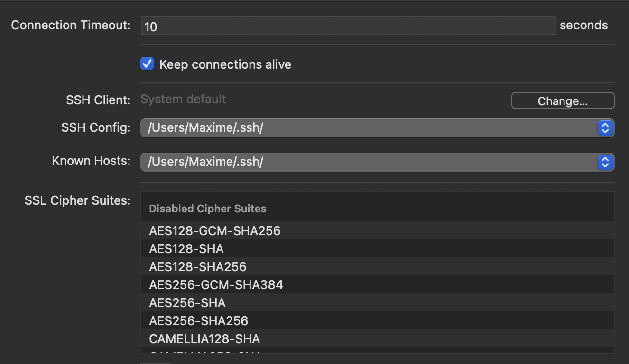Click the System default SSH client label
This screenshot has width=629, height=364.
click(183, 99)
